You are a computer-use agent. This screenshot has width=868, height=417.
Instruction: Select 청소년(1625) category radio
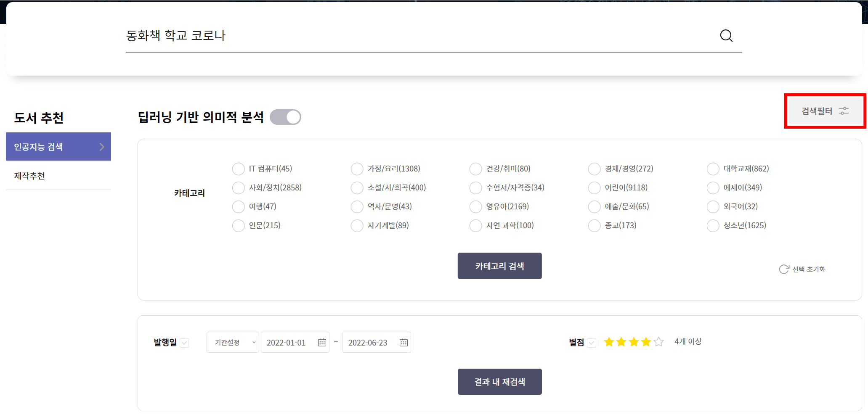point(713,226)
